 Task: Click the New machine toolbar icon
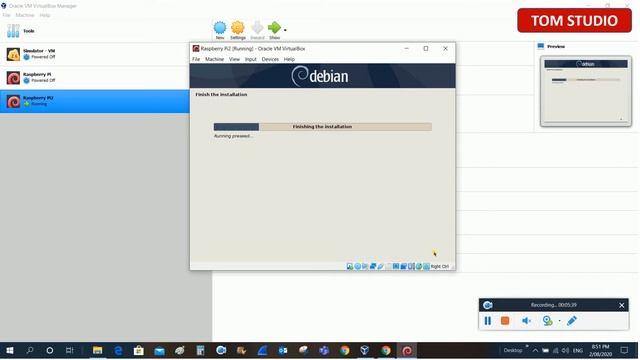point(220,28)
